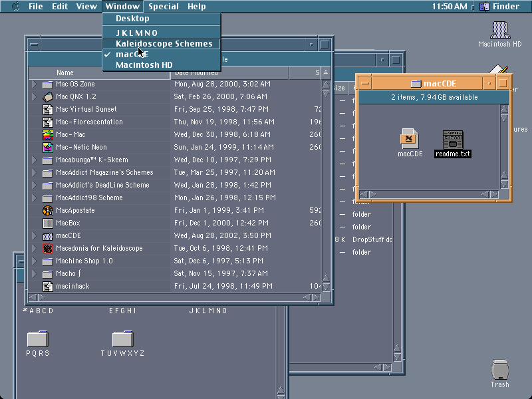Click the readme.txt document icon
The width and height of the screenshot is (532, 399).
453,140
